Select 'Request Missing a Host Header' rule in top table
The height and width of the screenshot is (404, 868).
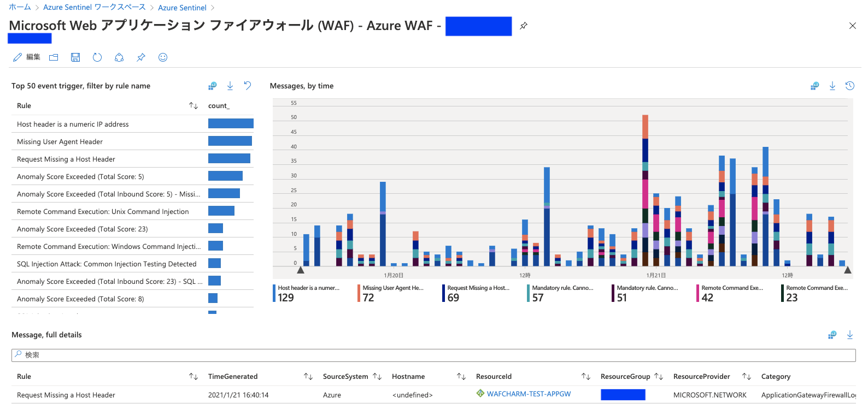coord(132,159)
